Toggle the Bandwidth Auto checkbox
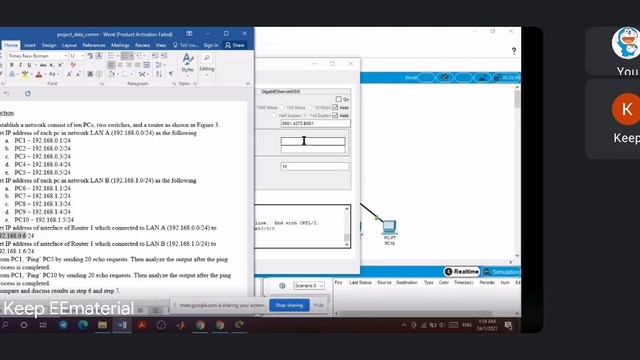Screen dimensions: 640x360 pyautogui.click(x=335, y=107)
